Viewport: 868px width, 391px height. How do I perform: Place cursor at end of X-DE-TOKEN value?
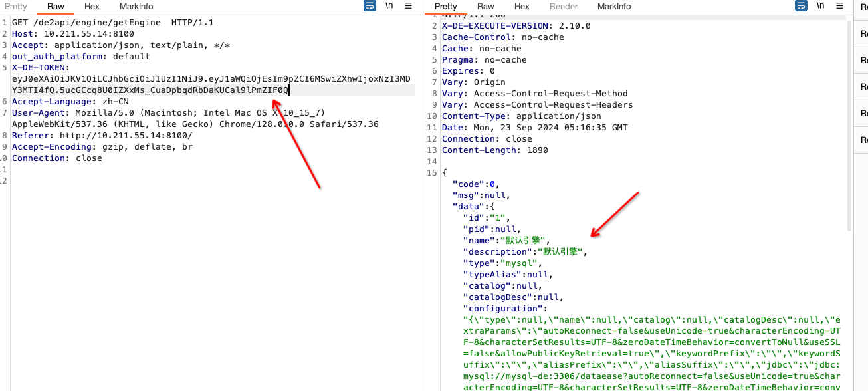click(290, 90)
